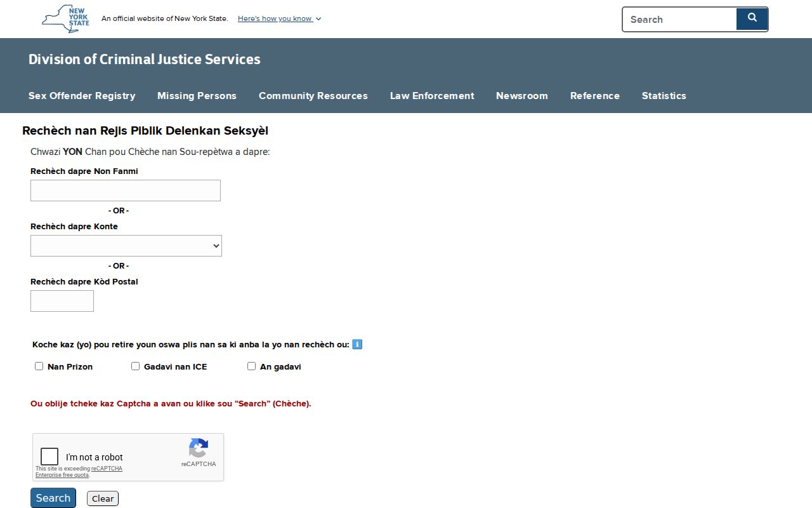The image size is (812, 508).
Task: Toggle the Gadavi nan ICE checkbox
Action: (135, 366)
